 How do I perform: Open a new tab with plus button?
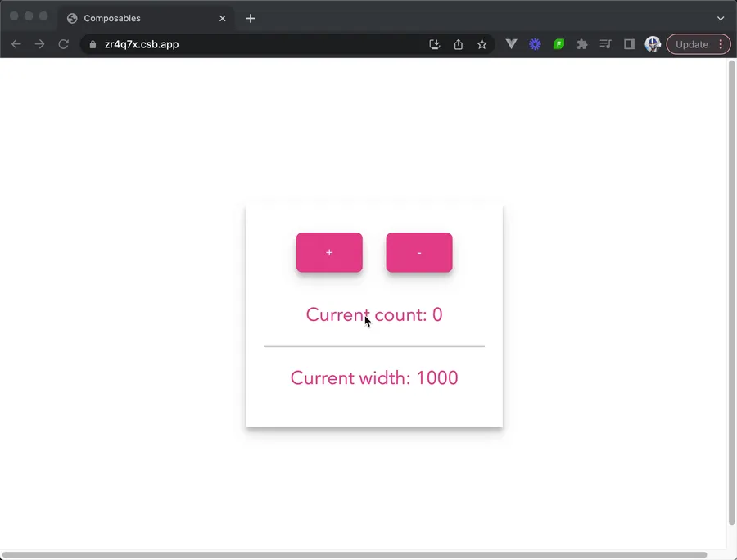(251, 18)
